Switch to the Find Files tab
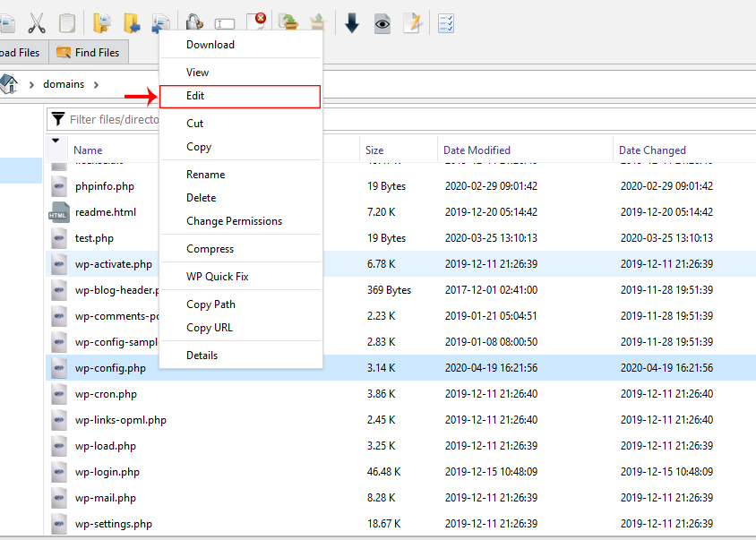This screenshot has width=756, height=540. coord(89,52)
